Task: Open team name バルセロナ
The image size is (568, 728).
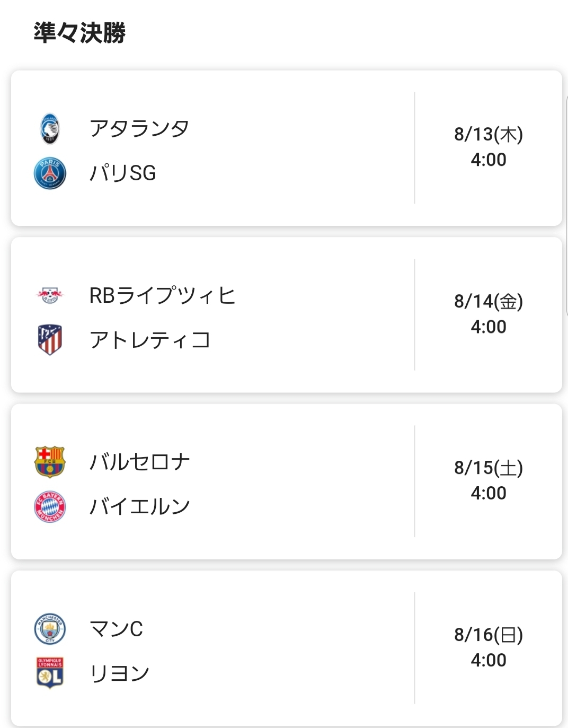Action: (x=140, y=462)
